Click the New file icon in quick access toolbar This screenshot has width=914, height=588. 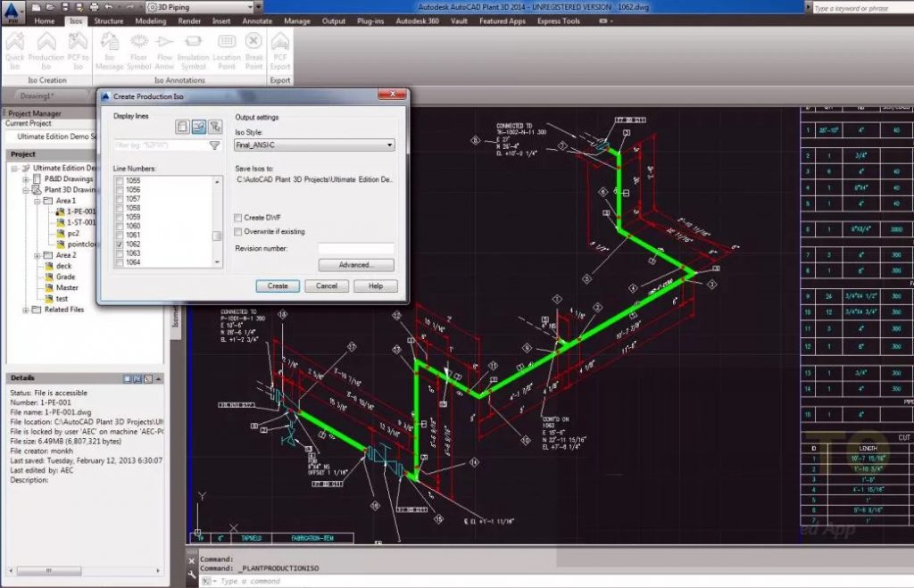click(36, 7)
